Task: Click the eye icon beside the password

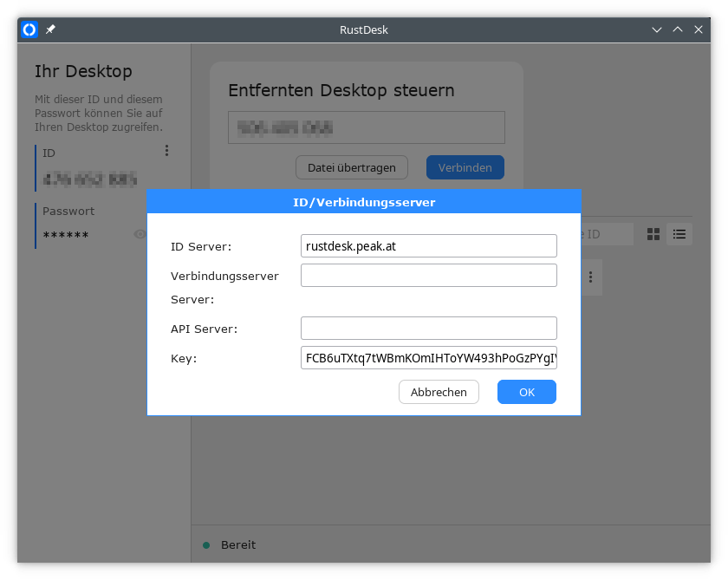Action: [x=140, y=234]
